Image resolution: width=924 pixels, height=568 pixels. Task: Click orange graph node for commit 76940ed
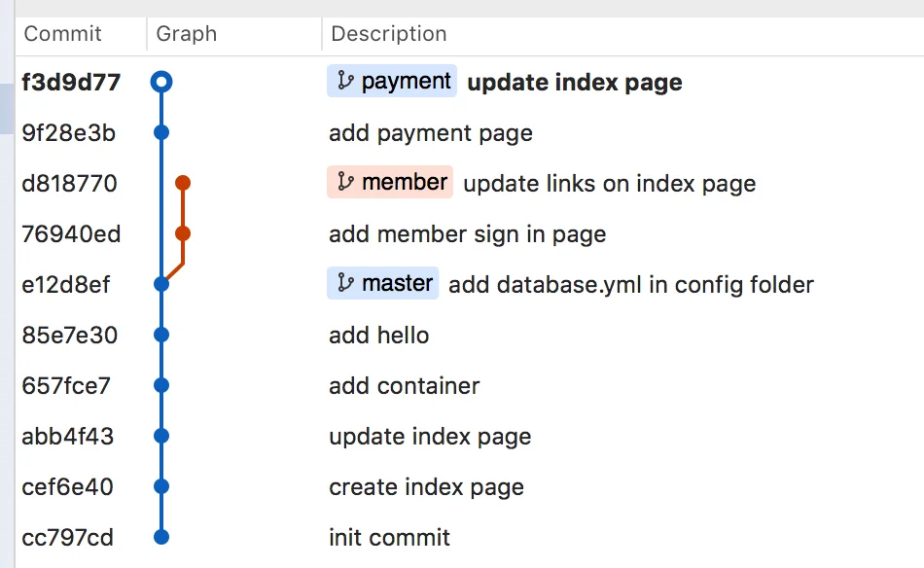pos(183,233)
